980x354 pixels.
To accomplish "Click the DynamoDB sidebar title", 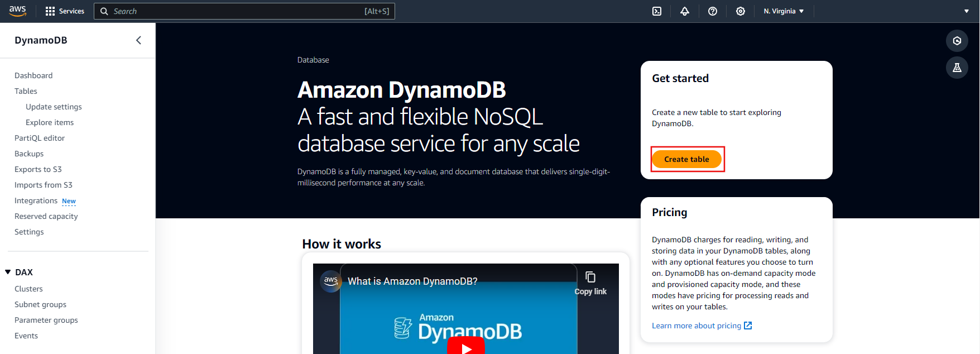I will [x=41, y=40].
